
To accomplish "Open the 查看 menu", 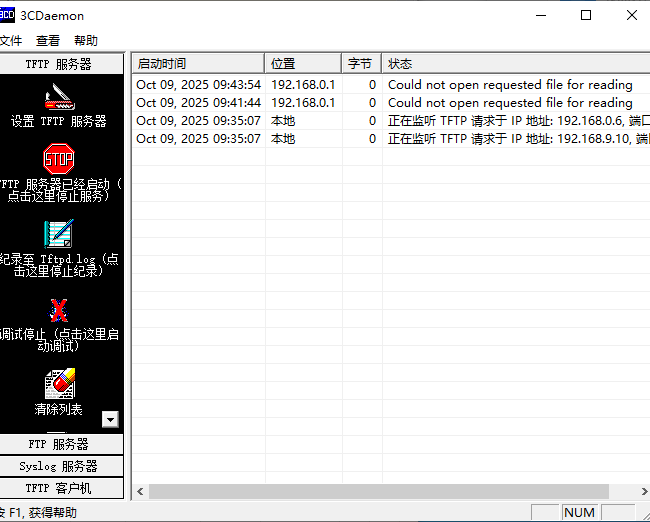I will pyautogui.click(x=48, y=41).
